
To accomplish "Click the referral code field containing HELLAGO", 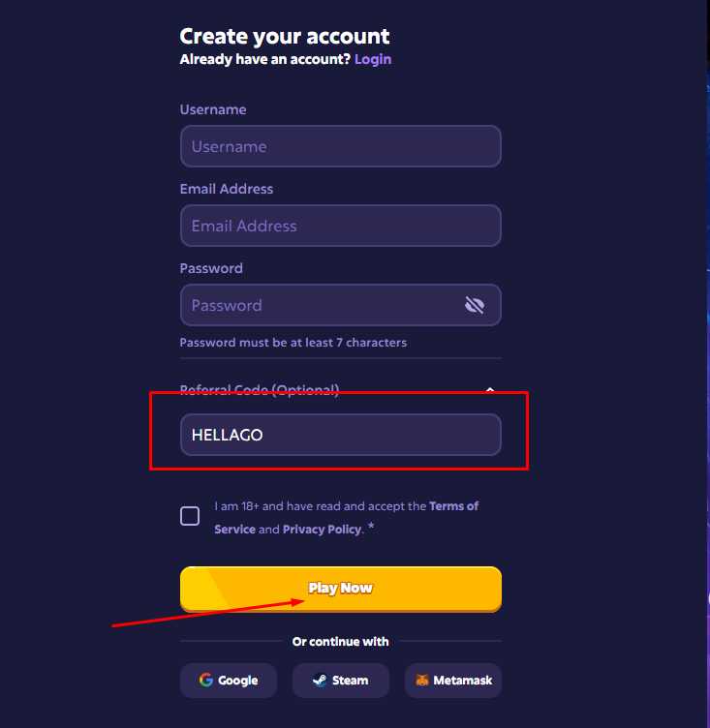I will tap(340, 436).
